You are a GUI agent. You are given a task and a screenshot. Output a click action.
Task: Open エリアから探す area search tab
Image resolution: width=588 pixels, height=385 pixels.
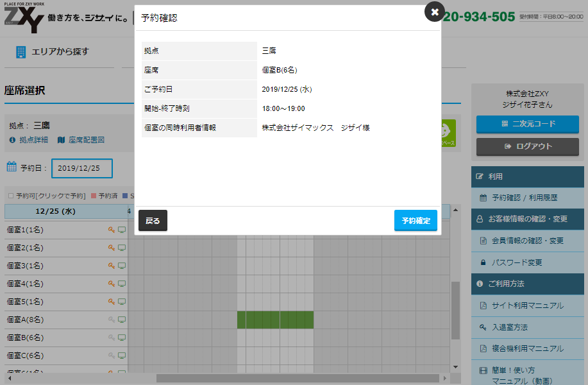[x=53, y=52]
